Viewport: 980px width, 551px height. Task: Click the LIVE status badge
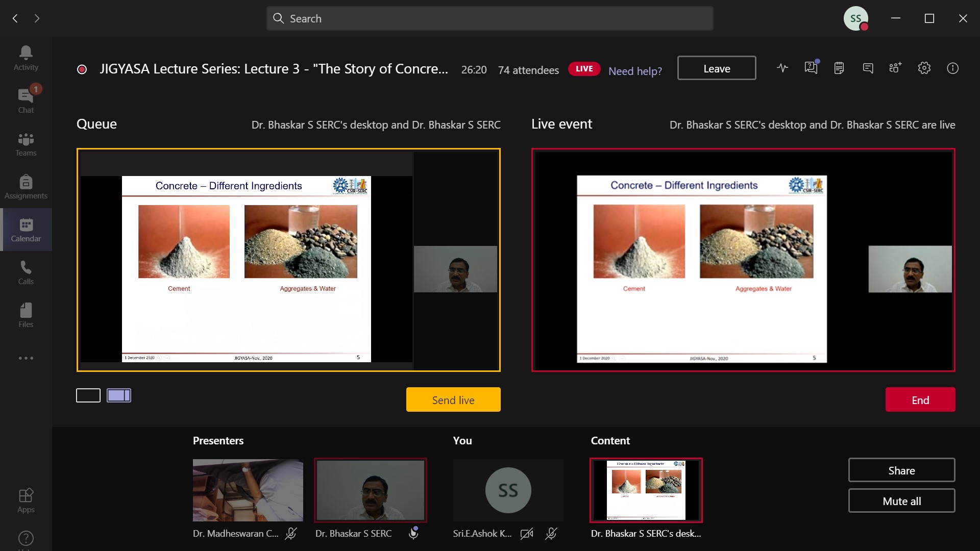pyautogui.click(x=584, y=69)
